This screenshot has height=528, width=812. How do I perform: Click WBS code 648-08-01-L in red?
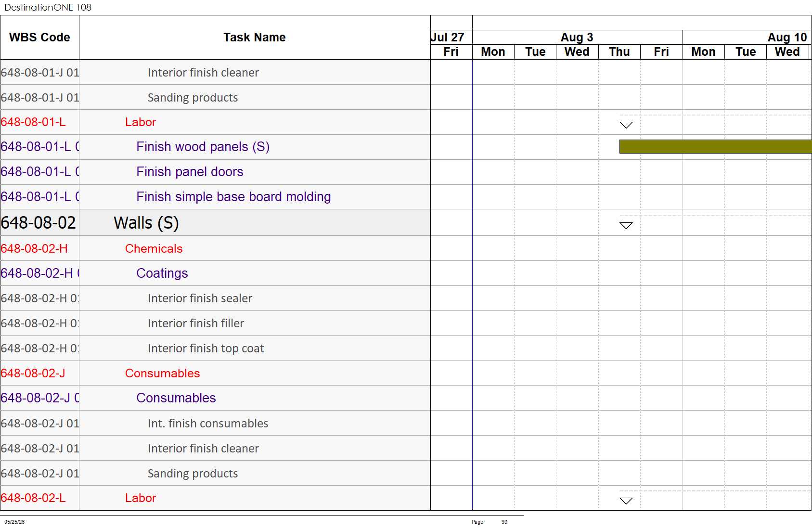[x=33, y=122]
